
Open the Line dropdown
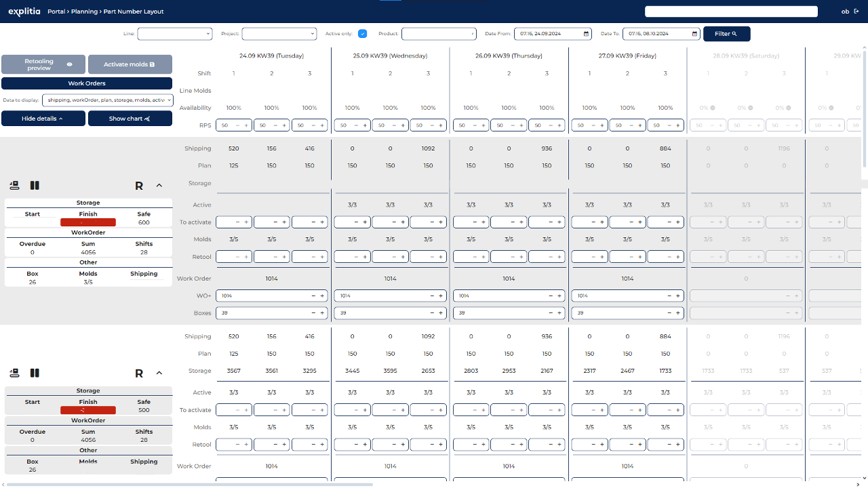[x=175, y=34]
